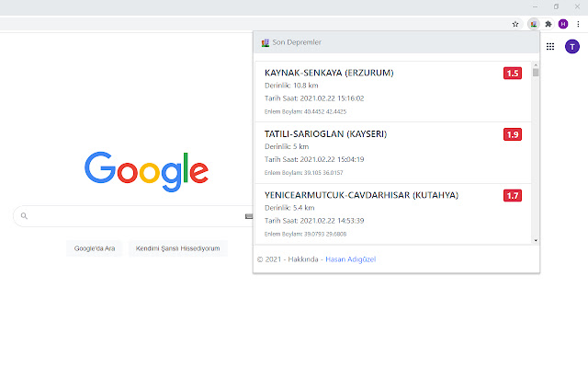The height and width of the screenshot is (368, 588).
Task: Click the scrollbar up arrow in popup
Action: click(536, 65)
